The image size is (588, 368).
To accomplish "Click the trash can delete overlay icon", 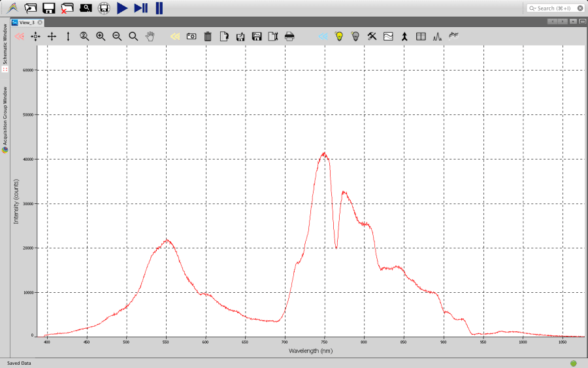I will (208, 37).
